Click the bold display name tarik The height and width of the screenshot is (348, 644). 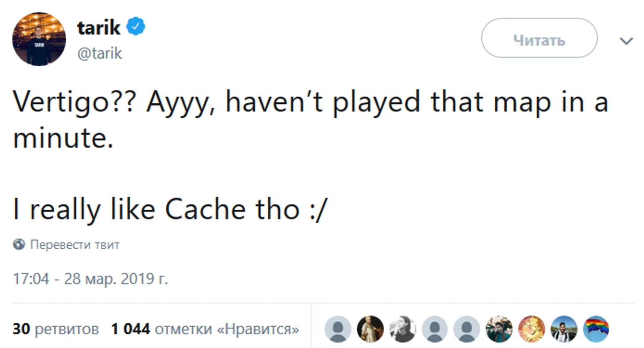tap(98, 28)
